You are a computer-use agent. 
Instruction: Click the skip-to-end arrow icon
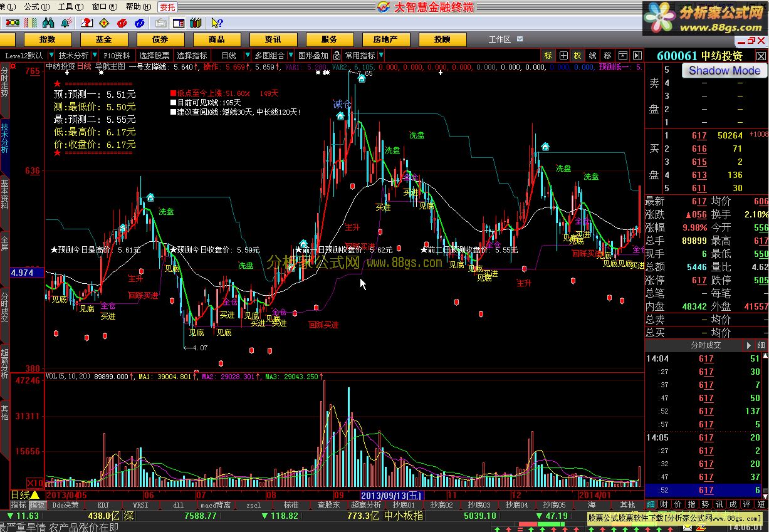pyautogui.click(x=637, y=55)
